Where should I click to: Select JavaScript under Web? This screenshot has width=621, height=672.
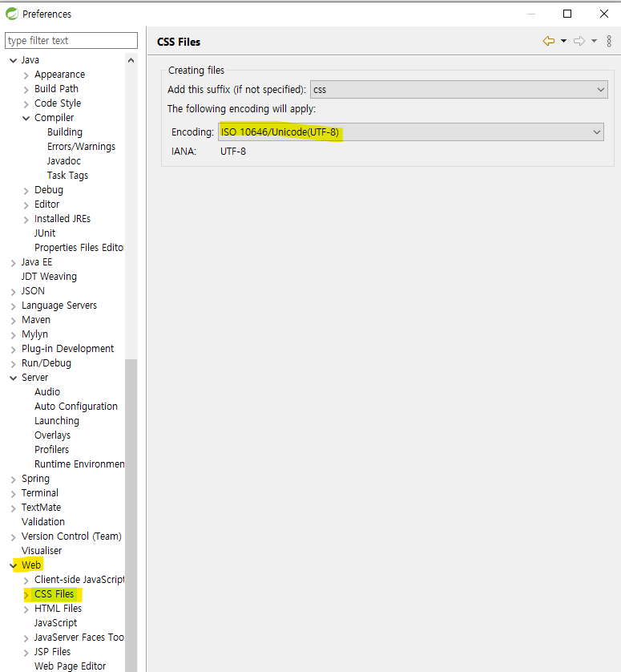pos(55,623)
